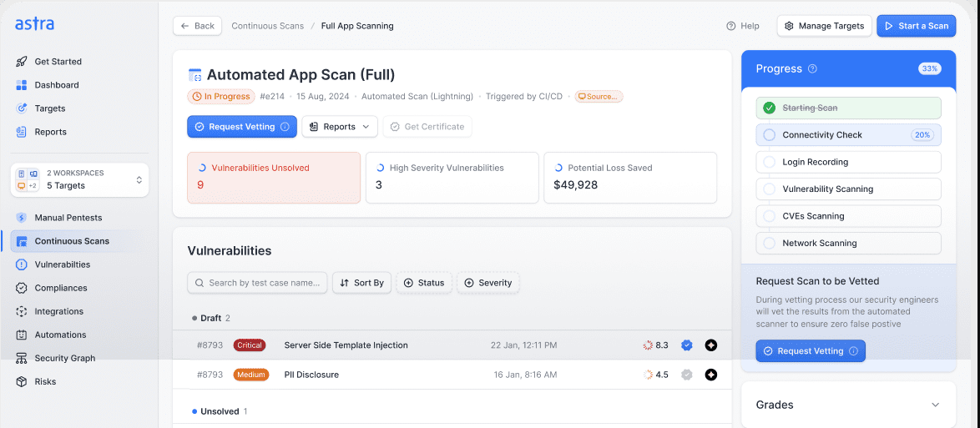Collapse the Unsolved group
Image resolution: width=980 pixels, height=428 pixels.
click(x=220, y=411)
